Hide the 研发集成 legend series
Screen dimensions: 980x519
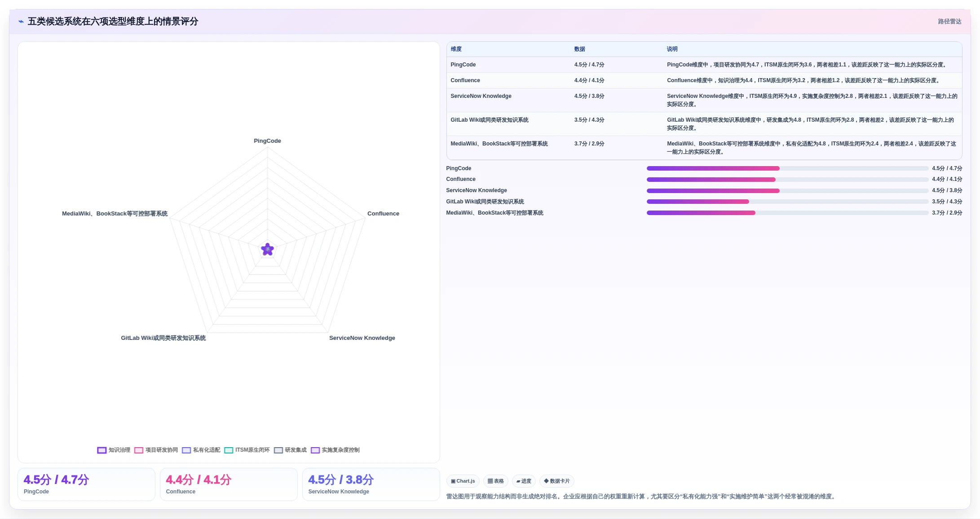(x=290, y=450)
